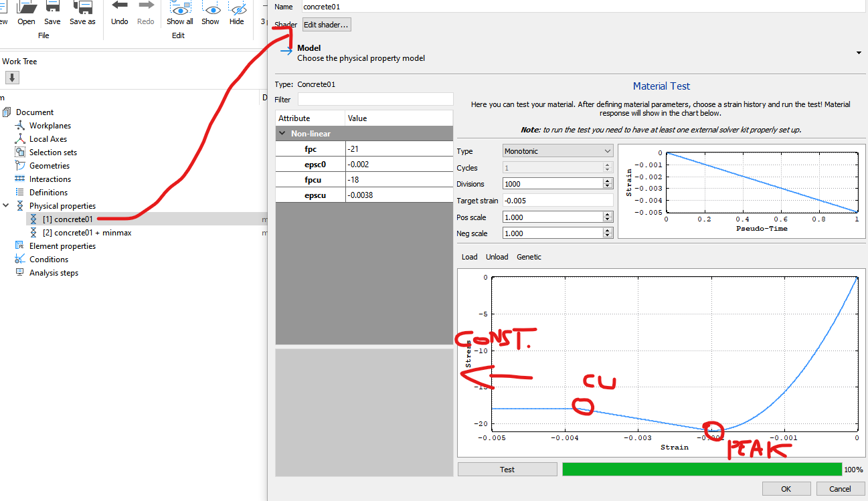Click the Model section blue arrow icon
868x501 pixels.
click(286, 51)
